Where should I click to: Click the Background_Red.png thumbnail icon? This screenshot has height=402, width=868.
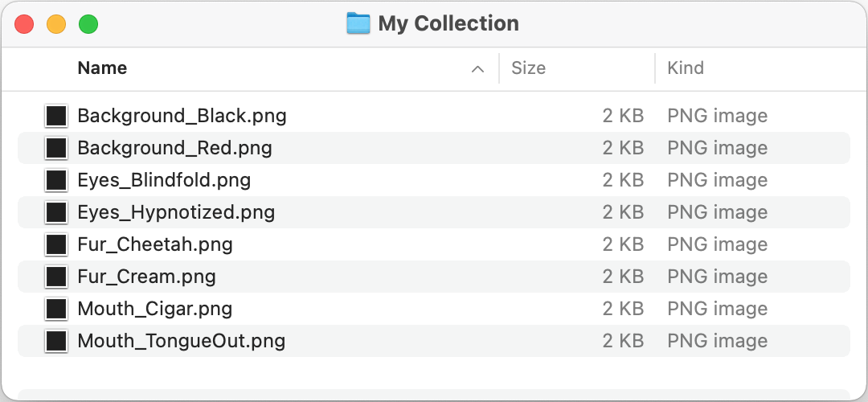[x=56, y=148]
